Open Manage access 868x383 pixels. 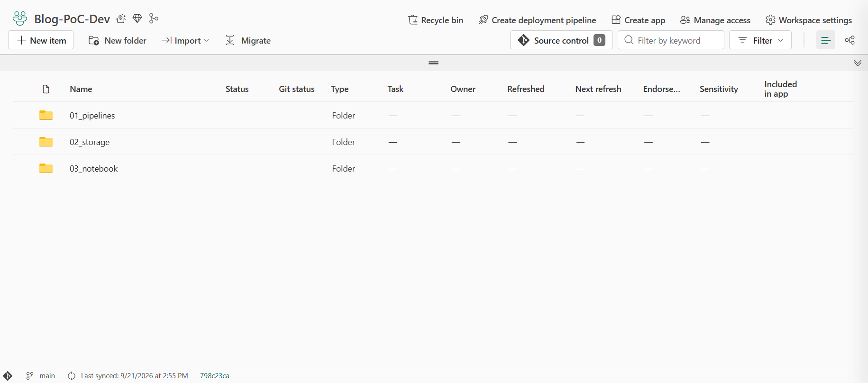click(715, 20)
